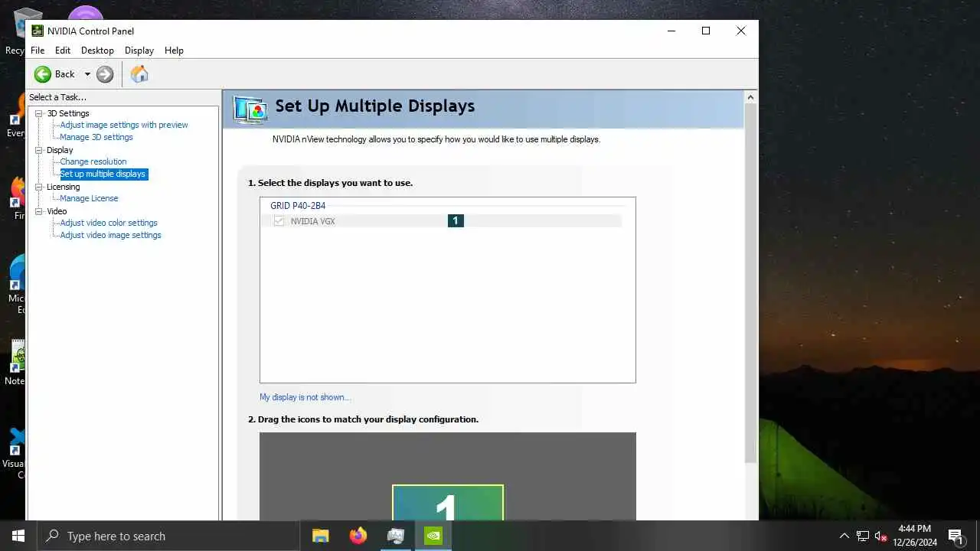Go to the Home icon in toolbar

click(139, 74)
